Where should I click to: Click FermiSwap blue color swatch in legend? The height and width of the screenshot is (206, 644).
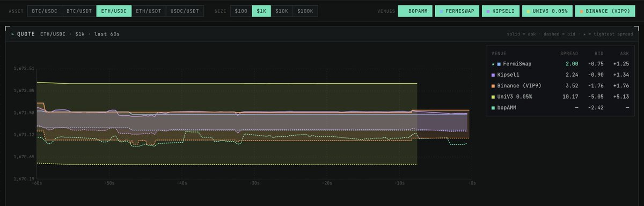click(499, 64)
